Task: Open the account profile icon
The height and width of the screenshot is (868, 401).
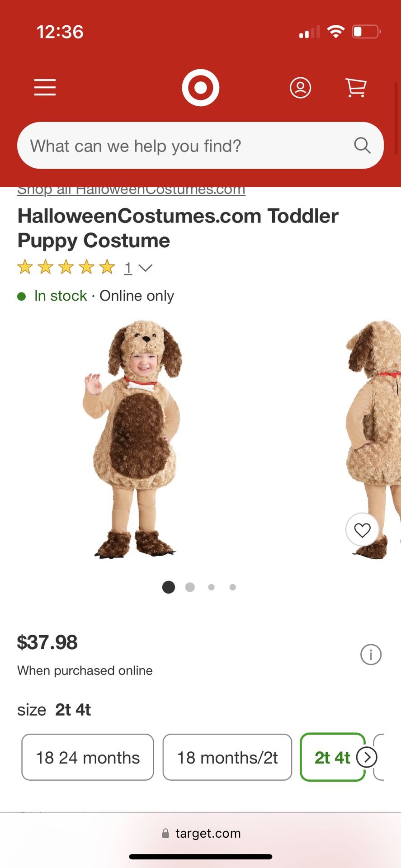Action: pos(300,87)
